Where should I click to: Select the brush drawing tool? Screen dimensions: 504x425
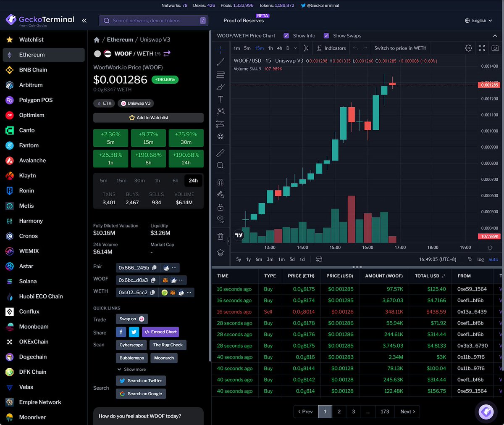click(x=220, y=87)
